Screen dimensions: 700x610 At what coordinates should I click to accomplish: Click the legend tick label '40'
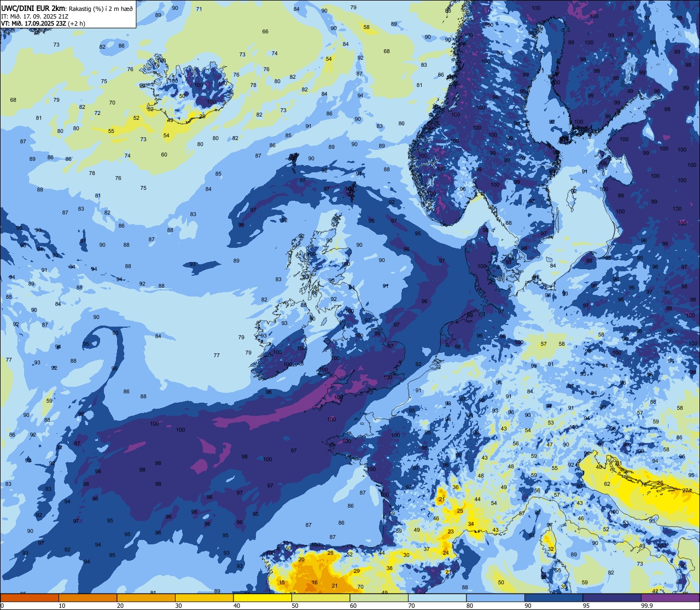pos(237,606)
